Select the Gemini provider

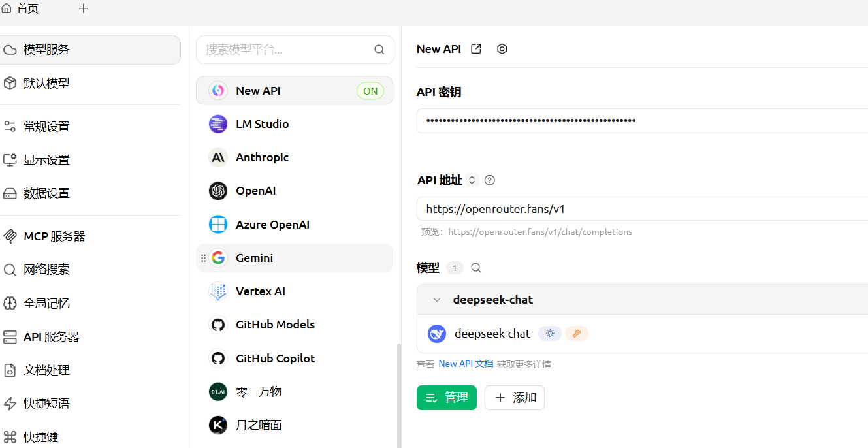295,258
